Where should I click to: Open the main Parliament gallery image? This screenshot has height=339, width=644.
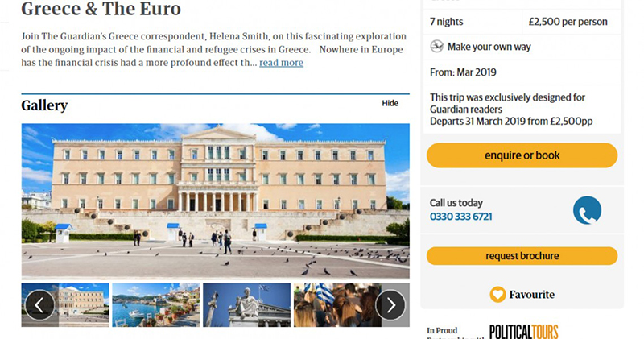(x=215, y=201)
